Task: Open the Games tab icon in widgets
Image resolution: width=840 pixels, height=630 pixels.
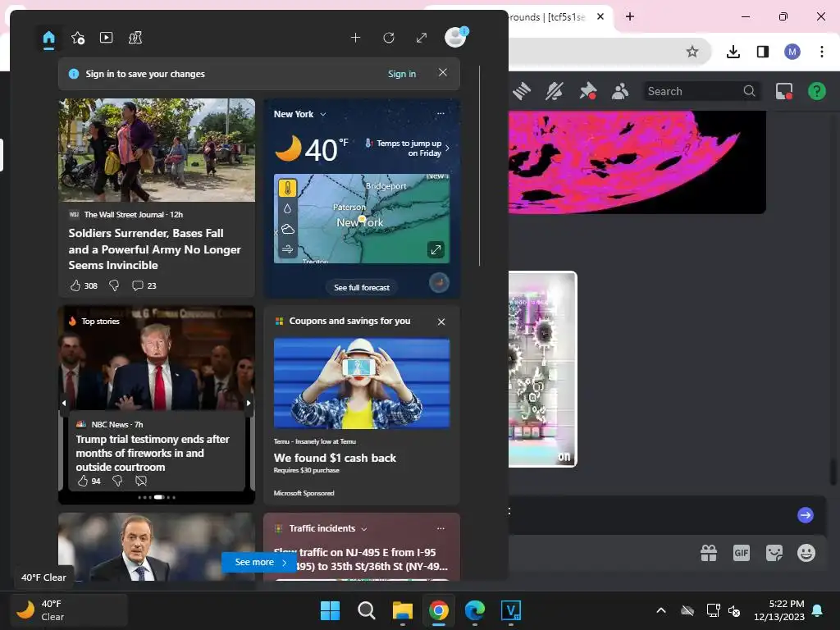Action: (x=135, y=38)
